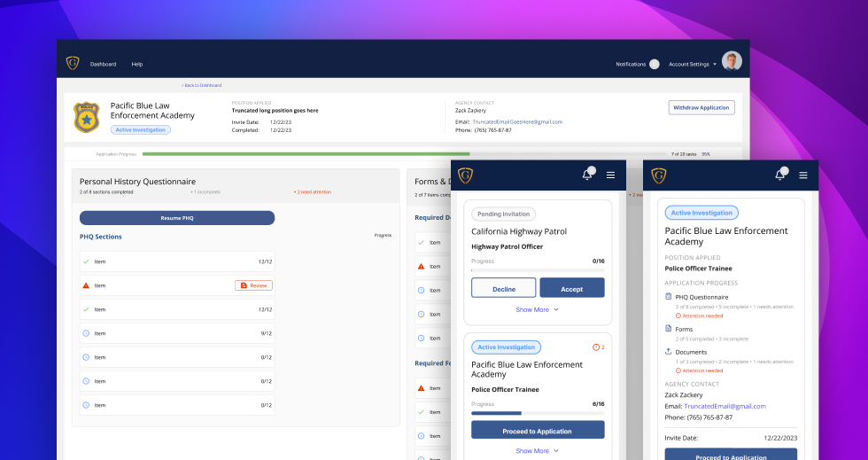Select the PHQ item row showing 9/12
The height and width of the screenshot is (460, 868).
point(177,333)
